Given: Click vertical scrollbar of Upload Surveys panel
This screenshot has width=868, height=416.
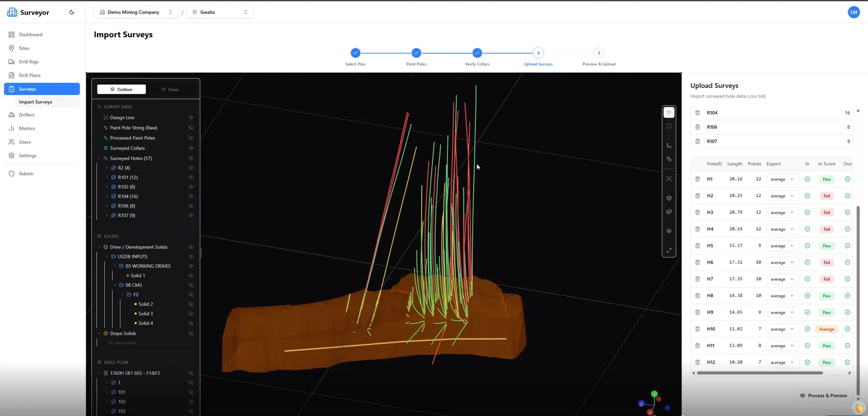Looking at the screenshot, I should [x=858, y=300].
